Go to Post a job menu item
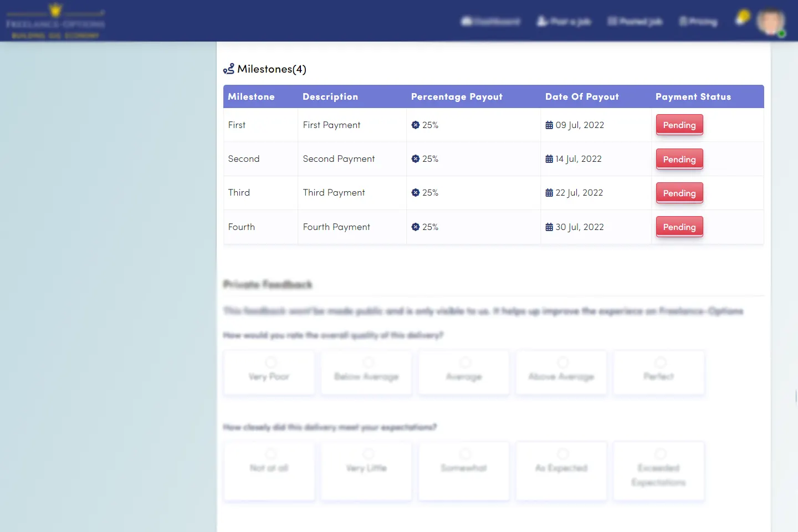 (x=564, y=22)
